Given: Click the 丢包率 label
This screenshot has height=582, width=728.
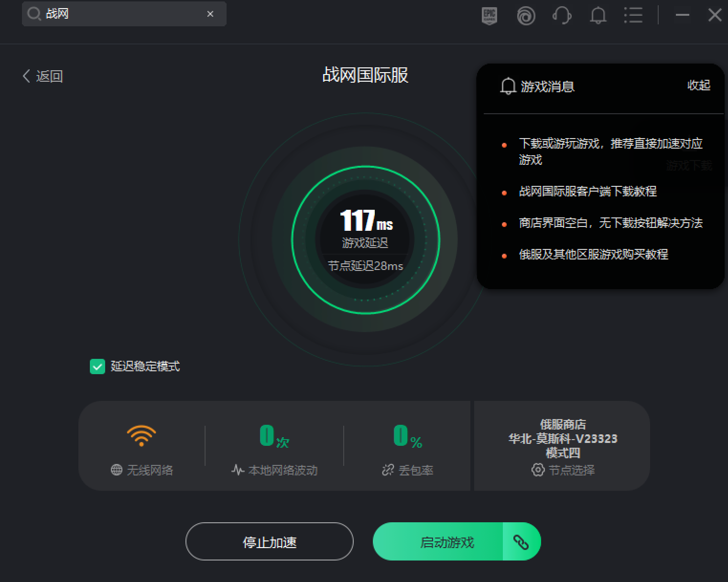Looking at the screenshot, I should point(416,470).
